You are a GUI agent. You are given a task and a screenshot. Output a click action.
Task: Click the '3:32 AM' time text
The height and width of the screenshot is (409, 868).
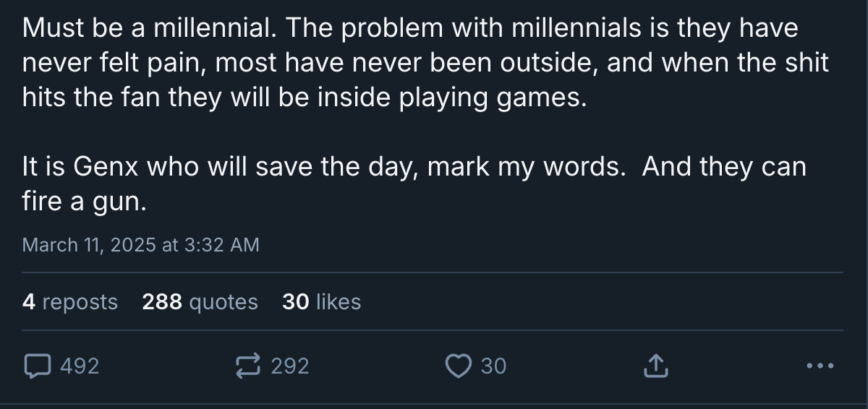pos(221,245)
